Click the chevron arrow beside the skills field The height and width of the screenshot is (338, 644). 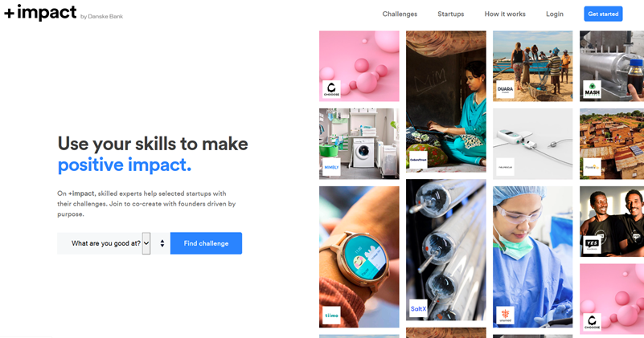pos(146,243)
